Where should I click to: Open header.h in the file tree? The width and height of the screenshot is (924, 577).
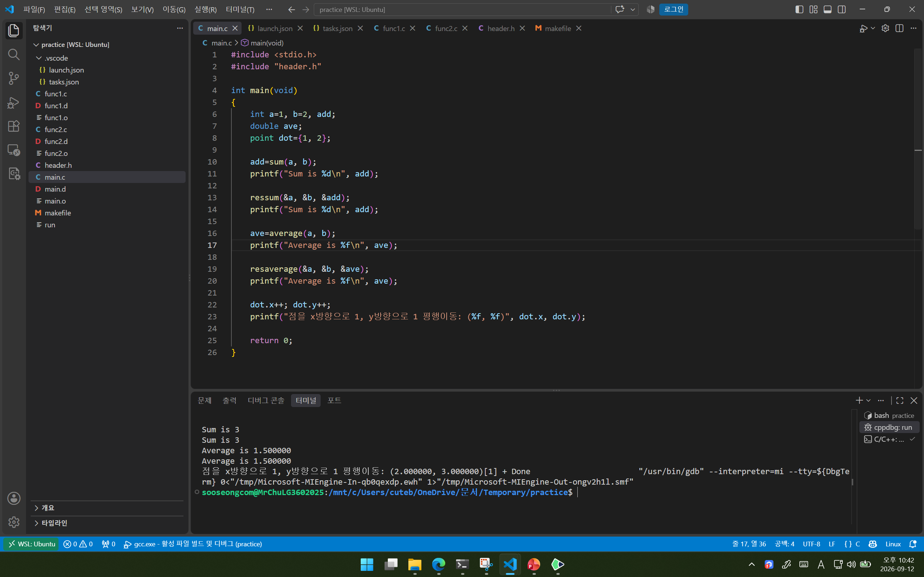pos(107,165)
